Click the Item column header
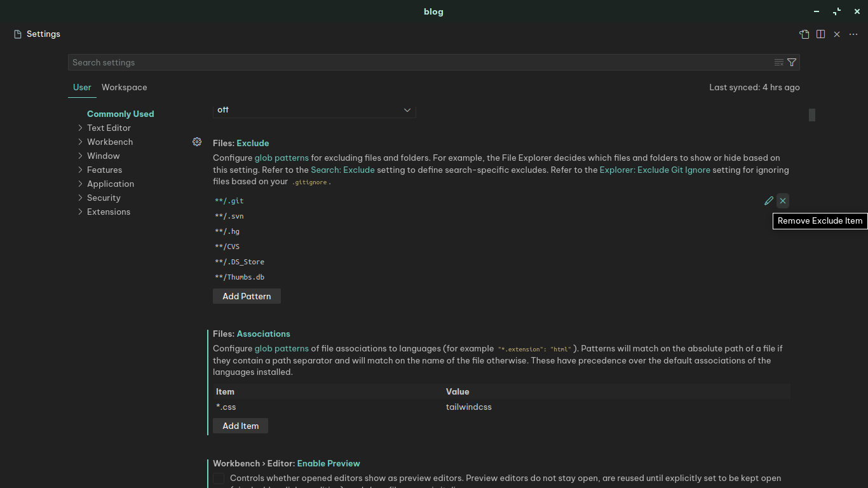The height and width of the screenshot is (488, 868). [225, 391]
